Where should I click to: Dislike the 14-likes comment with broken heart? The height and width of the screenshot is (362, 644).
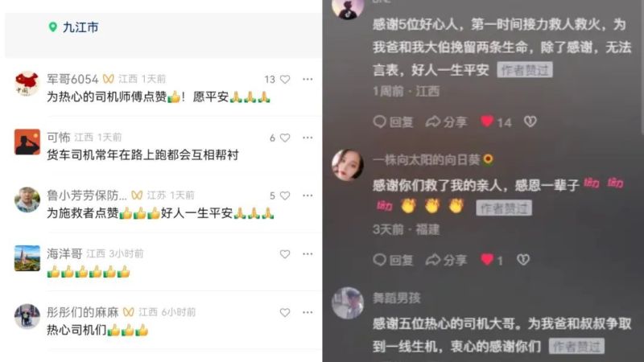point(530,121)
